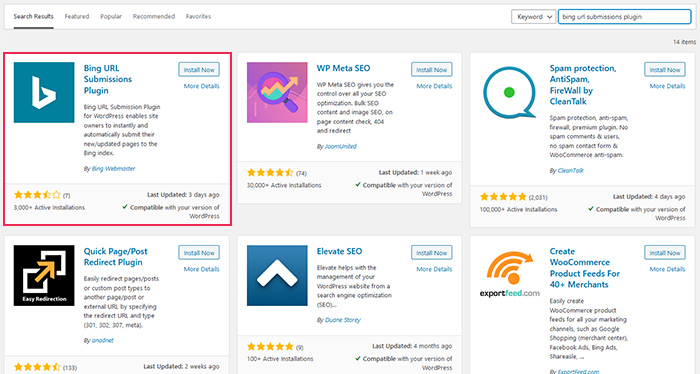This screenshot has width=700, height=374.
Task: Open More Details for WP Meta SEO
Action: point(434,86)
